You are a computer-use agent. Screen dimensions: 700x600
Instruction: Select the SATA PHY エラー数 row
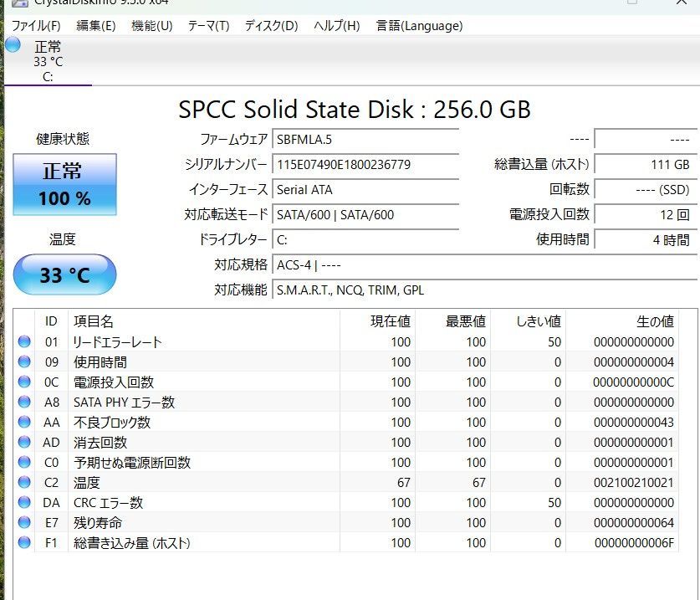(x=346, y=402)
